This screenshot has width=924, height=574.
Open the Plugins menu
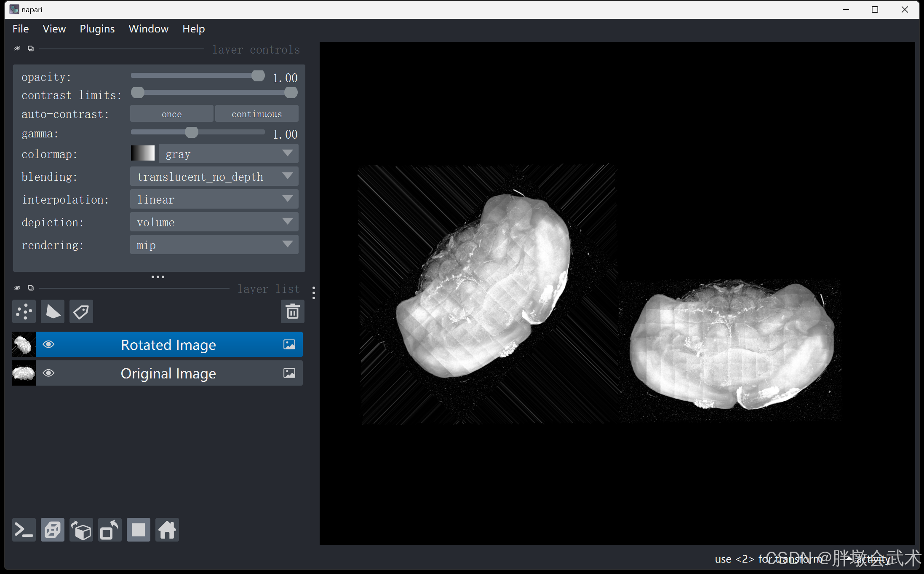97,29
